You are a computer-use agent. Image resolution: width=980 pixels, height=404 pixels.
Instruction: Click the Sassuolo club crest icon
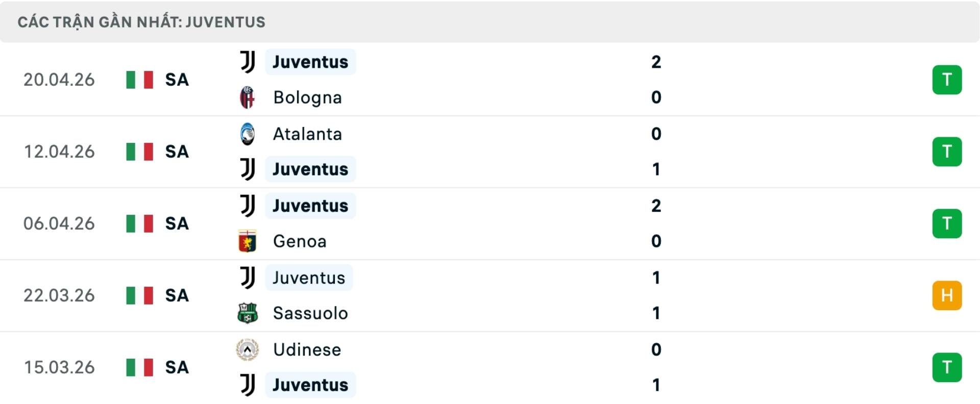click(x=248, y=313)
